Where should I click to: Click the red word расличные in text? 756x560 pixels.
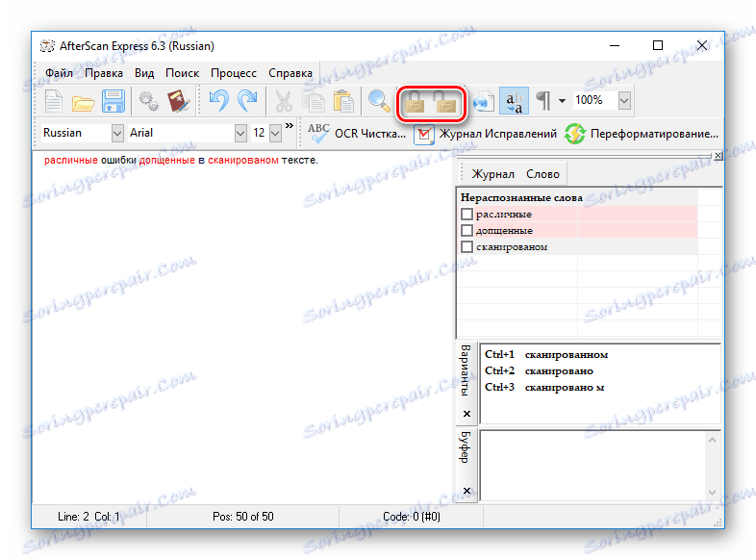click(x=71, y=160)
